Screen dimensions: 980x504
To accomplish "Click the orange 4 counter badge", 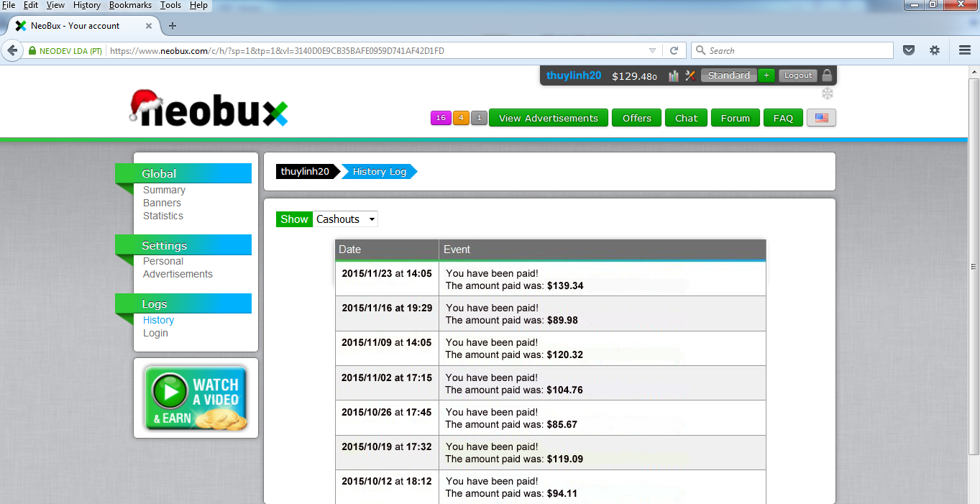I will click(x=461, y=118).
